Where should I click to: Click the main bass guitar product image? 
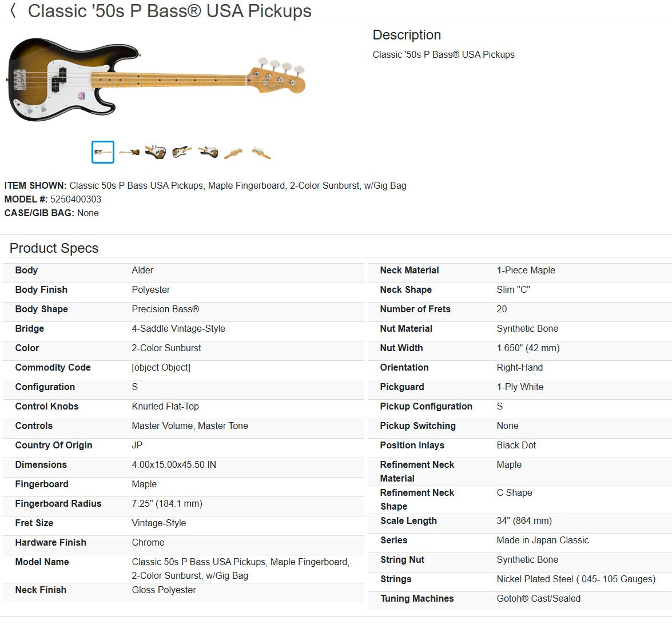pyautogui.click(x=156, y=80)
